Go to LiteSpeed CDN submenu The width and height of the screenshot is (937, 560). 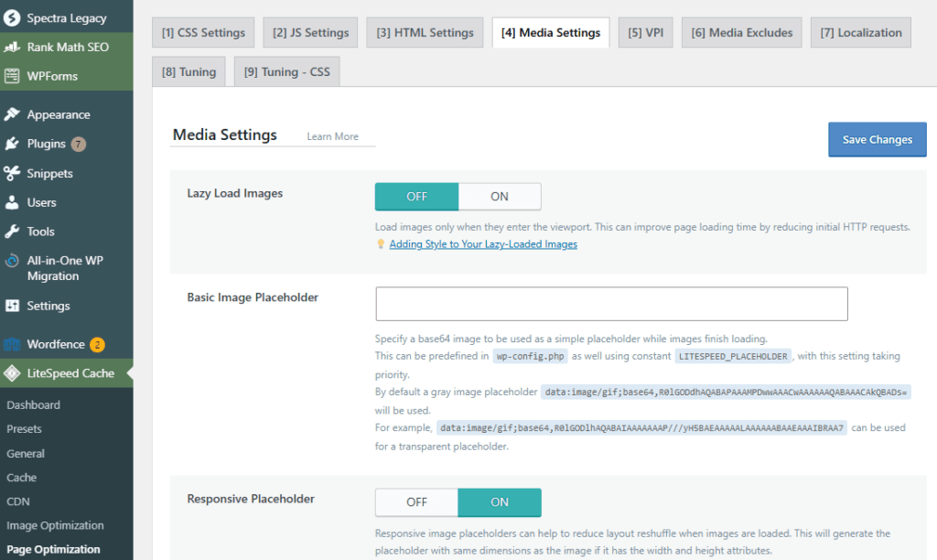coord(18,501)
